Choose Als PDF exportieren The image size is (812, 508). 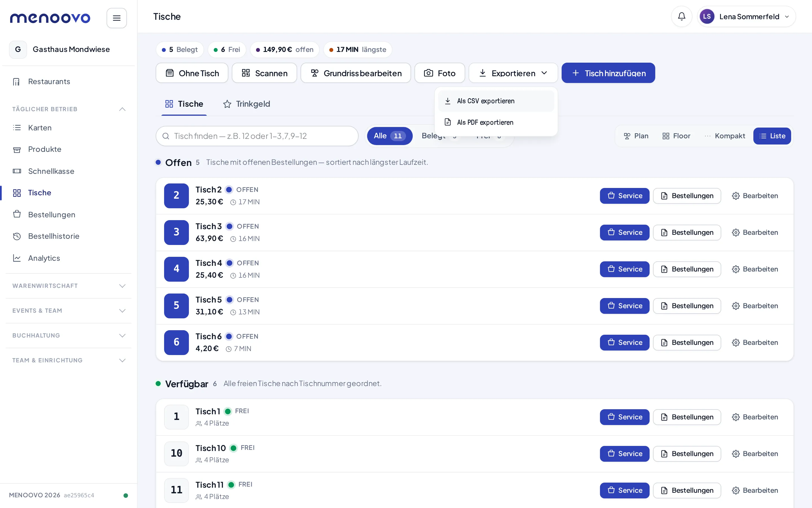pos(496,122)
